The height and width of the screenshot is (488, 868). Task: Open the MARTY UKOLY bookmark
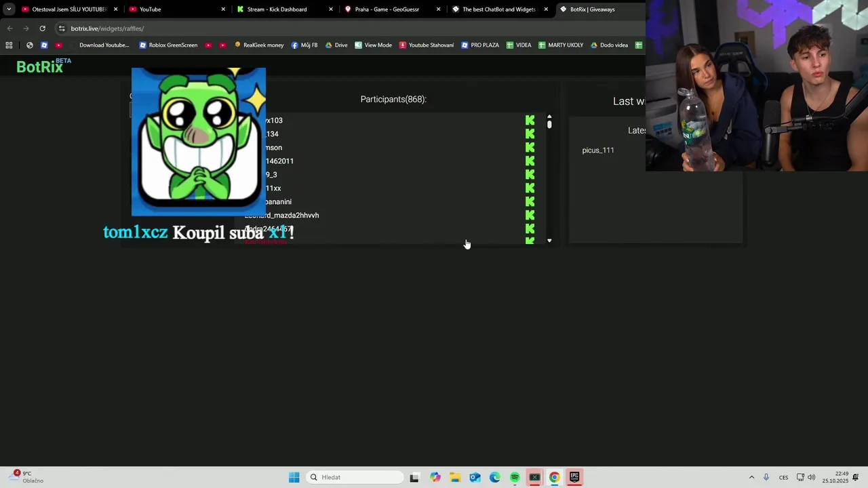[561, 45]
